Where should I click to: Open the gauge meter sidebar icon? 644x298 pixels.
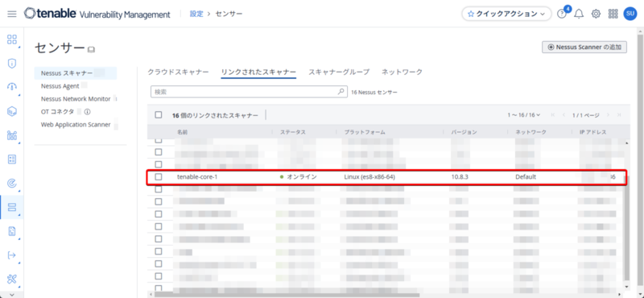(12, 87)
